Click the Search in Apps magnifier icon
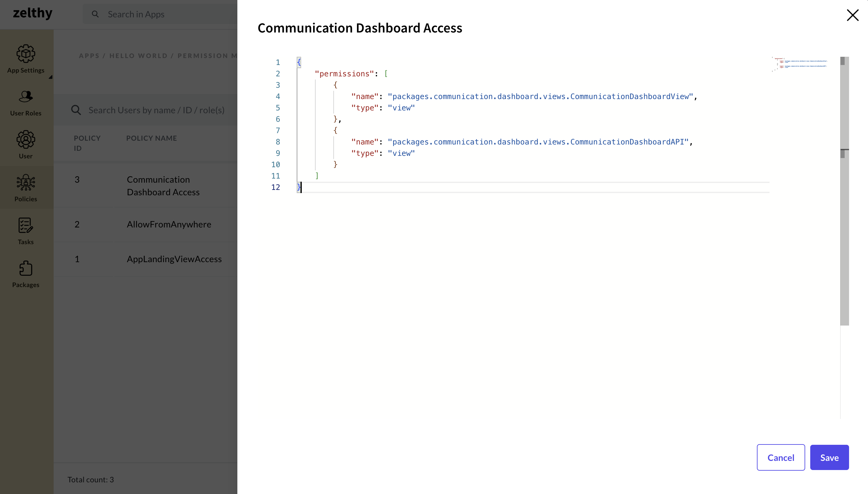The height and width of the screenshot is (494, 868). pyautogui.click(x=95, y=14)
